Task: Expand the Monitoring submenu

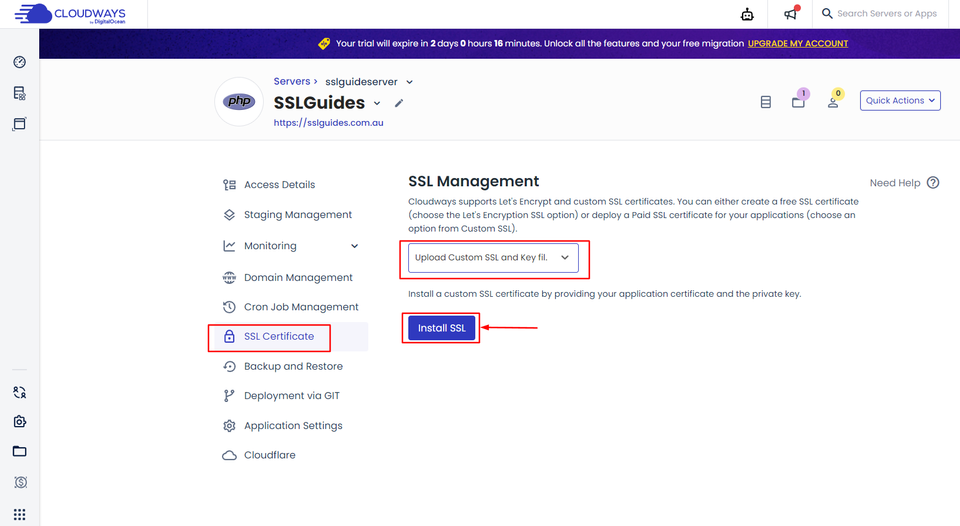Action: (354, 246)
